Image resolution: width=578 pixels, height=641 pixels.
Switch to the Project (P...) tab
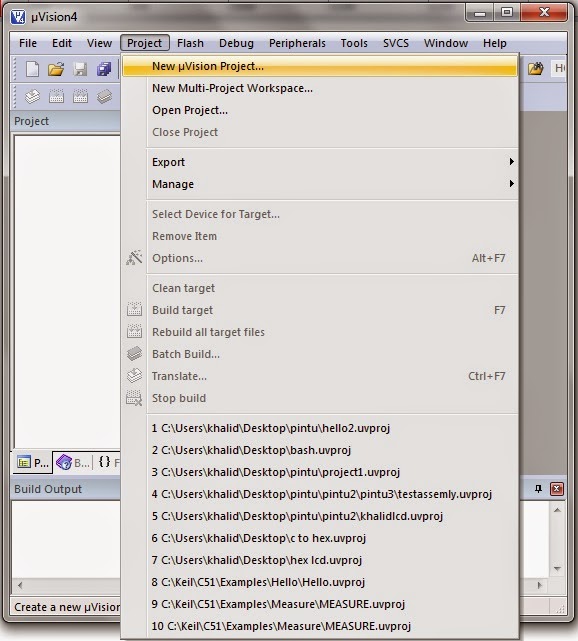[x=33, y=463]
